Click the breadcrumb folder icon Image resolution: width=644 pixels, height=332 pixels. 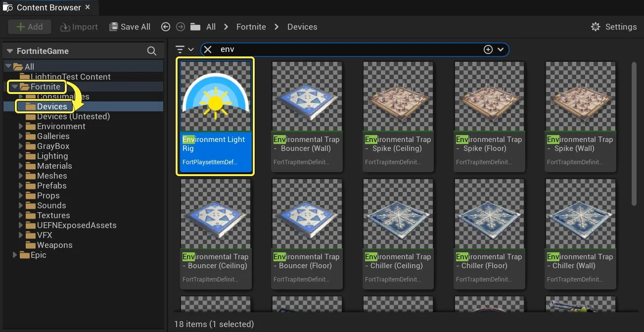195,27
